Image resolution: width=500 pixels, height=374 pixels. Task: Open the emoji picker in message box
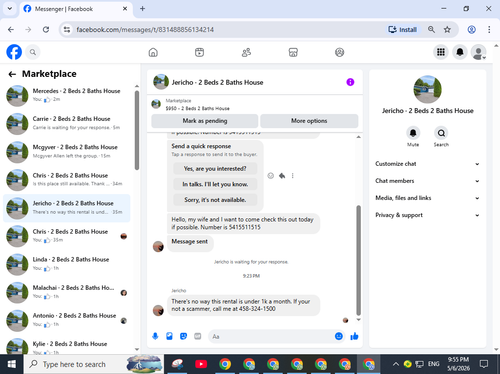(339, 336)
